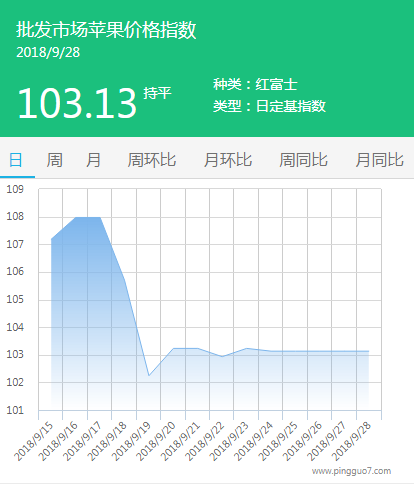
Task: Open the 月环比 tab
Action: pyautogui.click(x=228, y=160)
